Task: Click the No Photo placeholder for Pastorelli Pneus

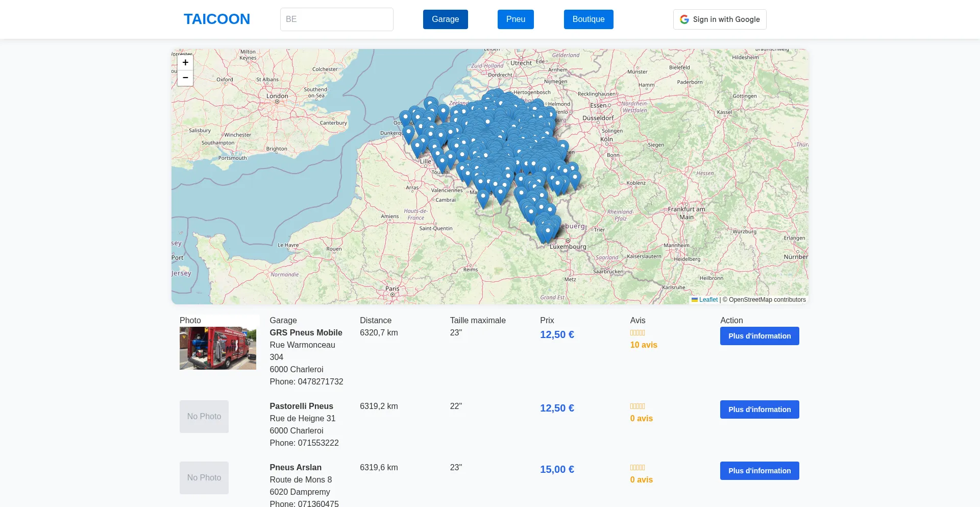Action: 204,417
